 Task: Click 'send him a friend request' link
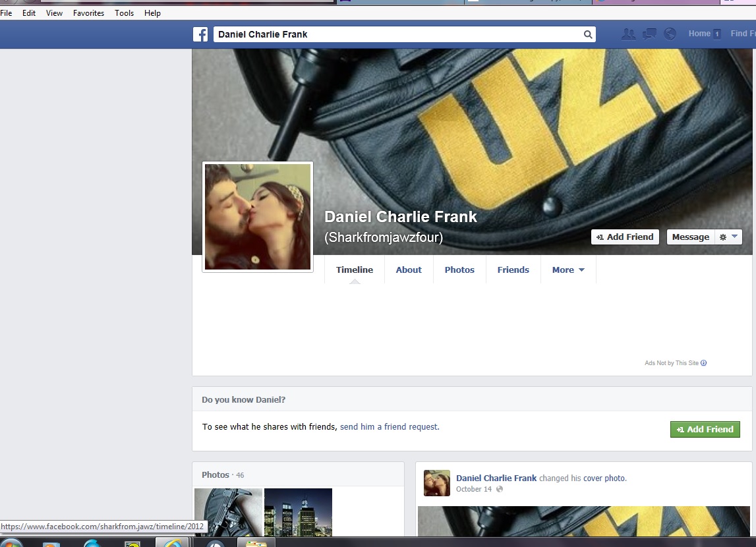[390, 426]
